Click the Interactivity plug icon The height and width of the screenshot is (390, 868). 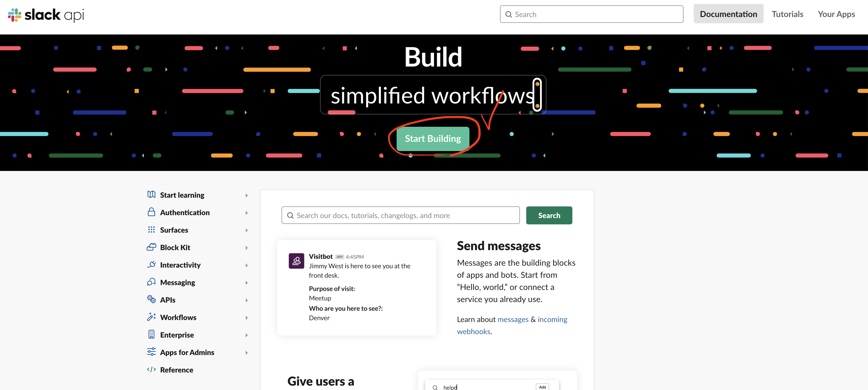pos(151,265)
